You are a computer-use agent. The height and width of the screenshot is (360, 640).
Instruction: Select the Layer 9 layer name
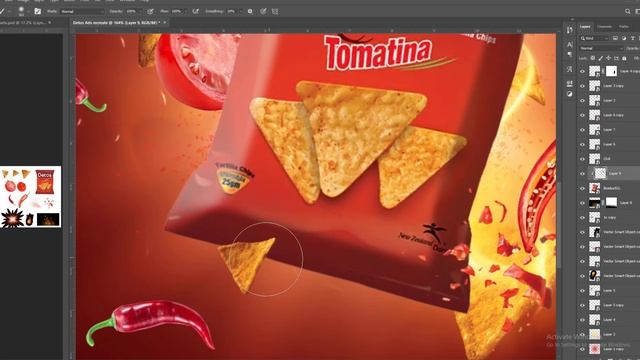click(615, 173)
